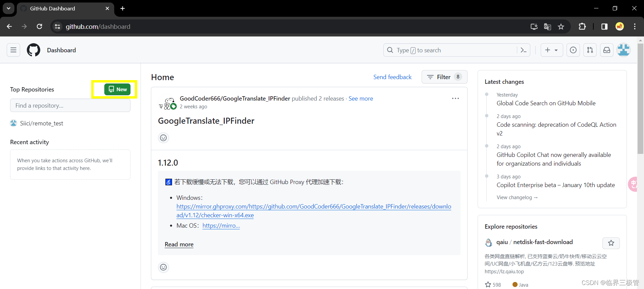The width and height of the screenshot is (644, 289).
Task: Click the https://lz.qaiu.top description URL
Action: (x=504, y=271)
